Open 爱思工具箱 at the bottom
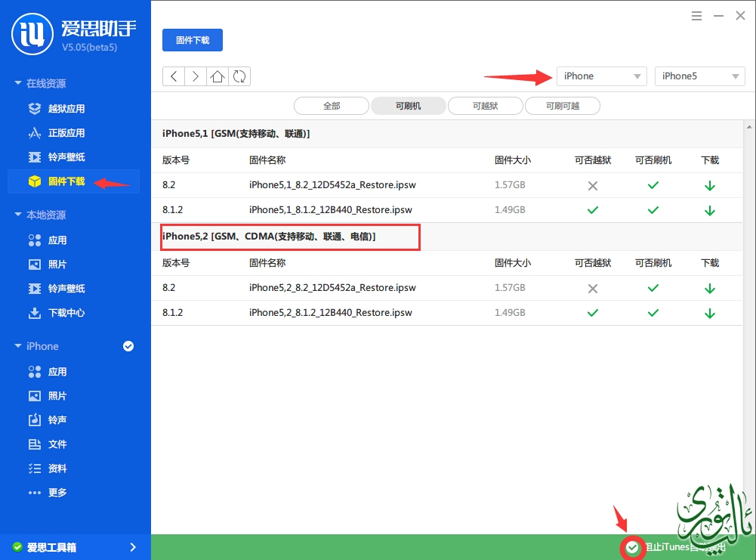Screen dimensions: 756x560 pyautogui.click(x=75, y=547)
